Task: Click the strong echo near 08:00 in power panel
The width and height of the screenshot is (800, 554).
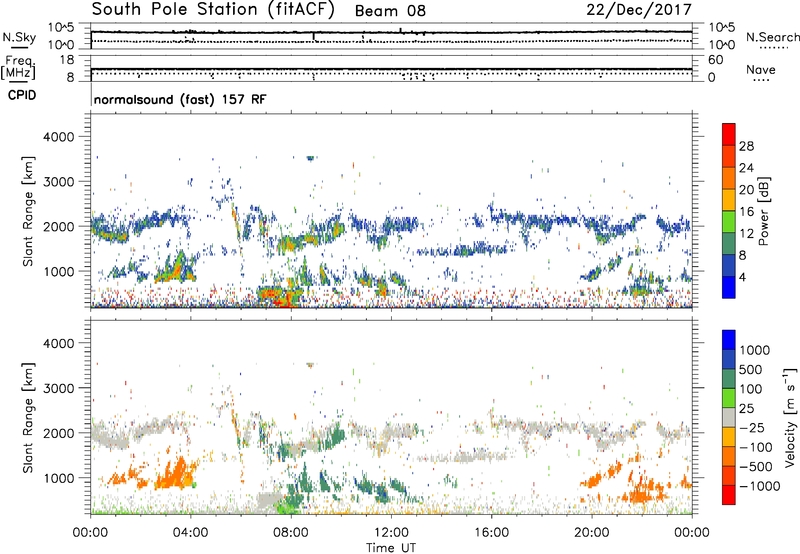Action: [x=279, y=295]
